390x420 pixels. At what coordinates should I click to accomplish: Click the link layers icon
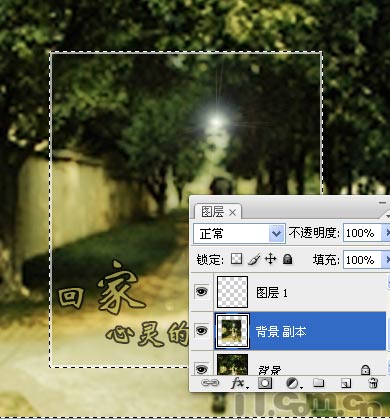coord(210,383)
